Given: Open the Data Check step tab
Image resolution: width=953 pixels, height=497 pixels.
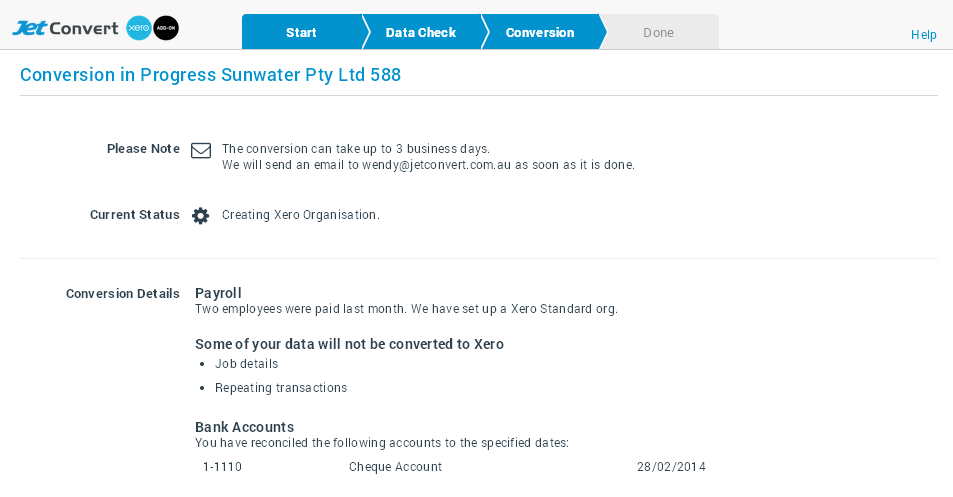Looking at the screenshot, I should pos(420,33).
